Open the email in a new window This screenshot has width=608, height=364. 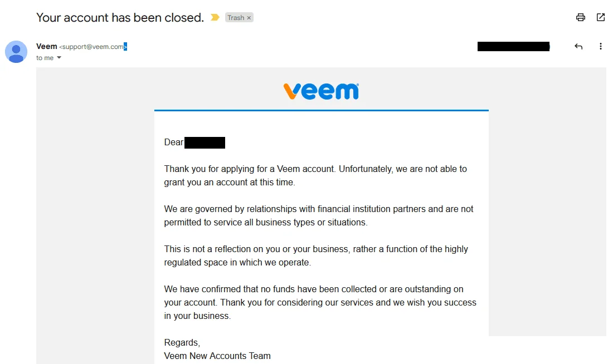pos(601,17)
